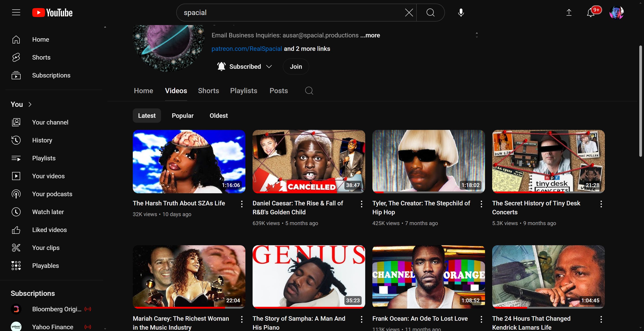Open the patreon.com/RealSpacial link
This screenshot has height=331, width=644.
pos(247,49)
